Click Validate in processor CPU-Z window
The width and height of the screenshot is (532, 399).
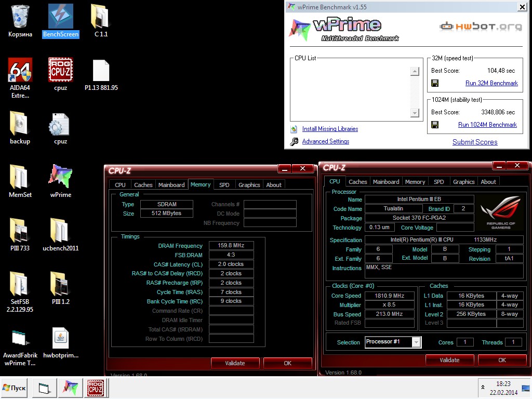[x=449, y=360]
